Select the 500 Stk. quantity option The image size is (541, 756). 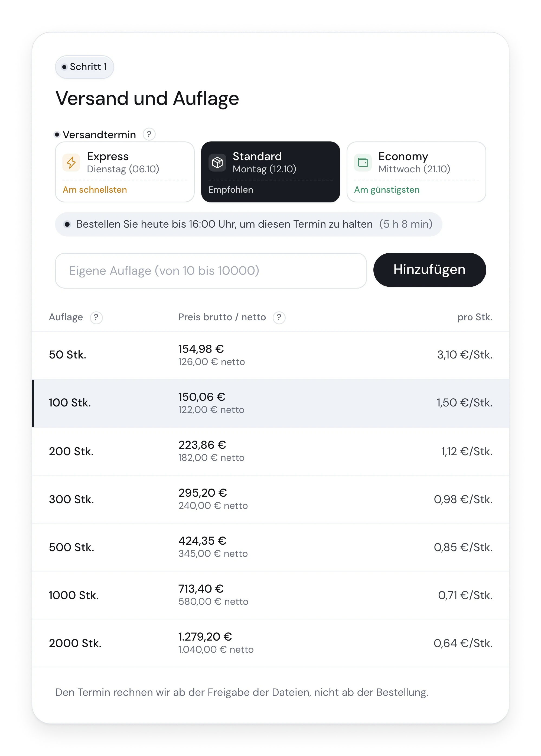[270, 547]
